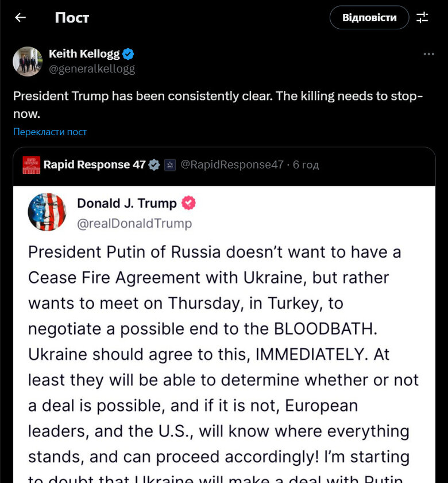Click the Donald J. Trump name

click(x=127, y=204)
